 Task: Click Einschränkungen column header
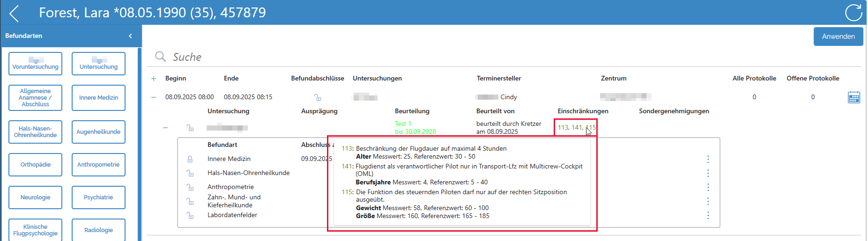click(x=583, y=111)
